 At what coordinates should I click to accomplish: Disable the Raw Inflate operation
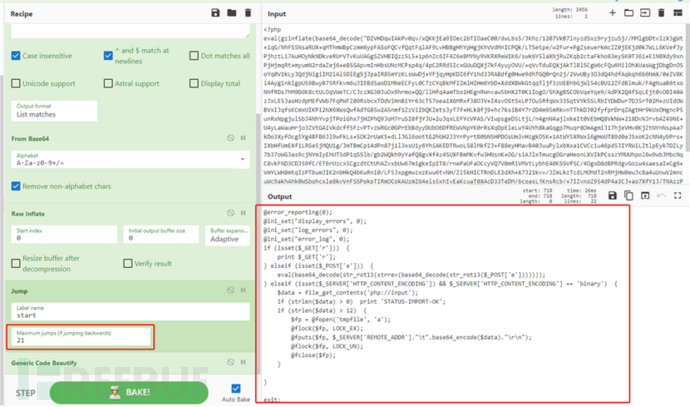point(231,213)
